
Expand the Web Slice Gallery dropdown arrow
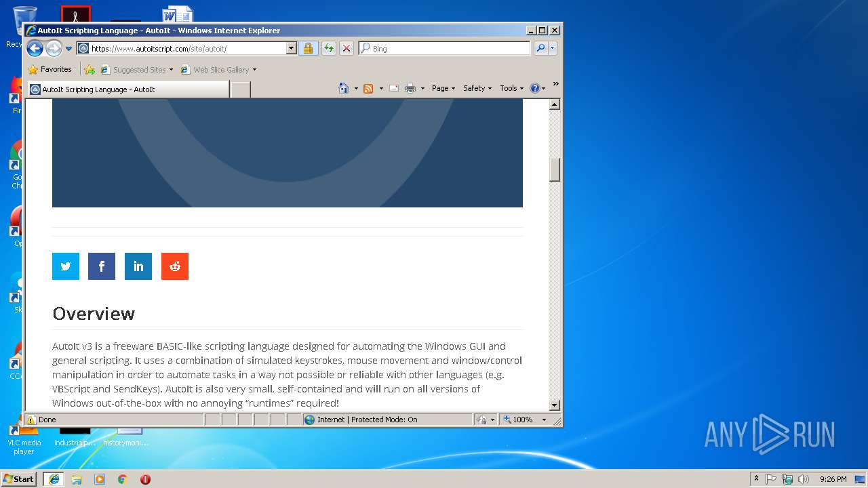pyautogui.click(x=254, y=70)
